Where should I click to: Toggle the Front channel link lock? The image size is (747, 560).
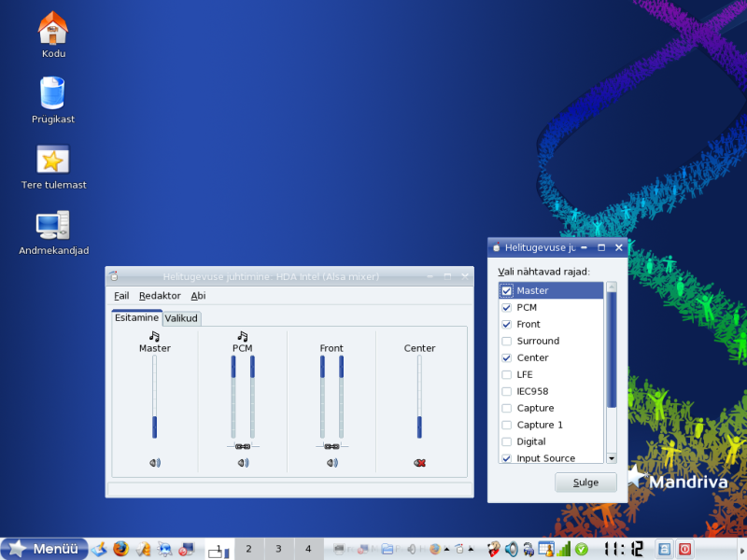point(331,446)
